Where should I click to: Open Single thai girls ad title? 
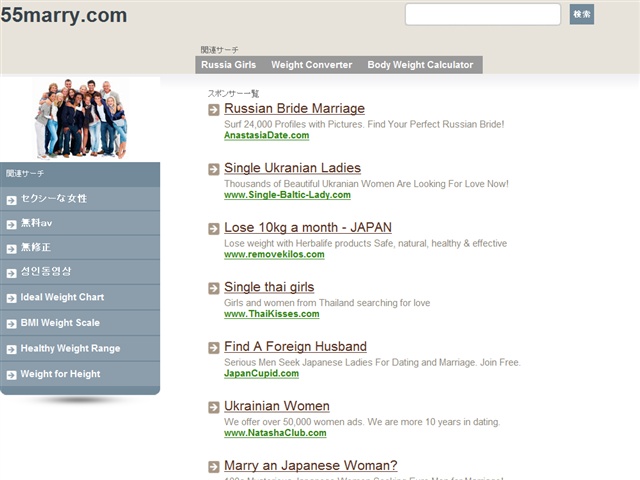coord(269,287)
